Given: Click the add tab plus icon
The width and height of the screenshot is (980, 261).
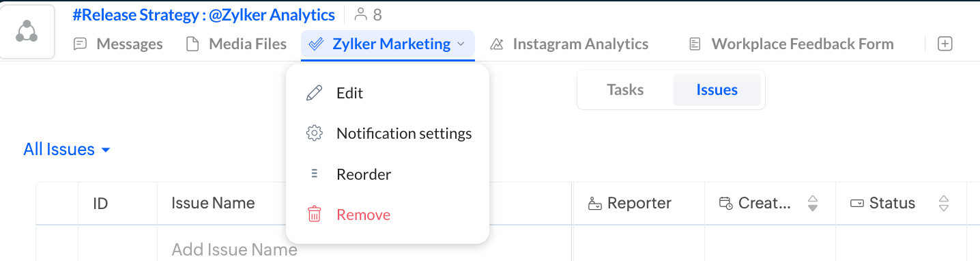Looking at the screenshot, I should click(x=945, y=44).
